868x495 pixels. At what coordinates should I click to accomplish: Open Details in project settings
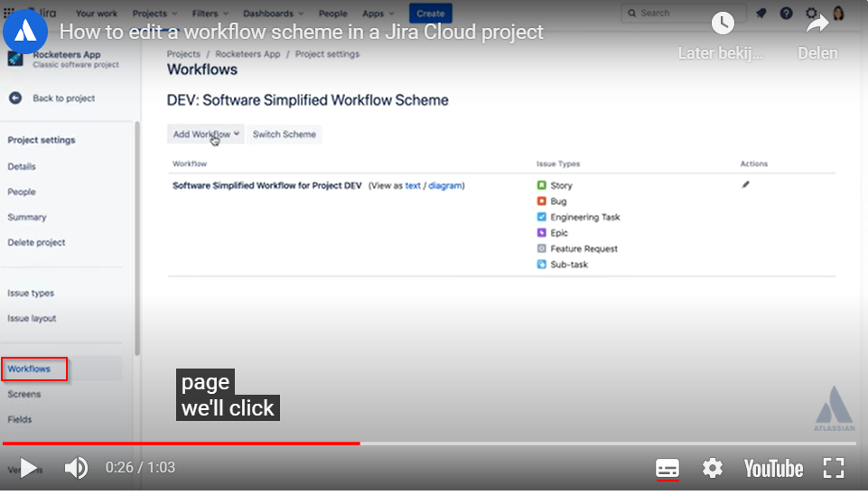[22, 167]
